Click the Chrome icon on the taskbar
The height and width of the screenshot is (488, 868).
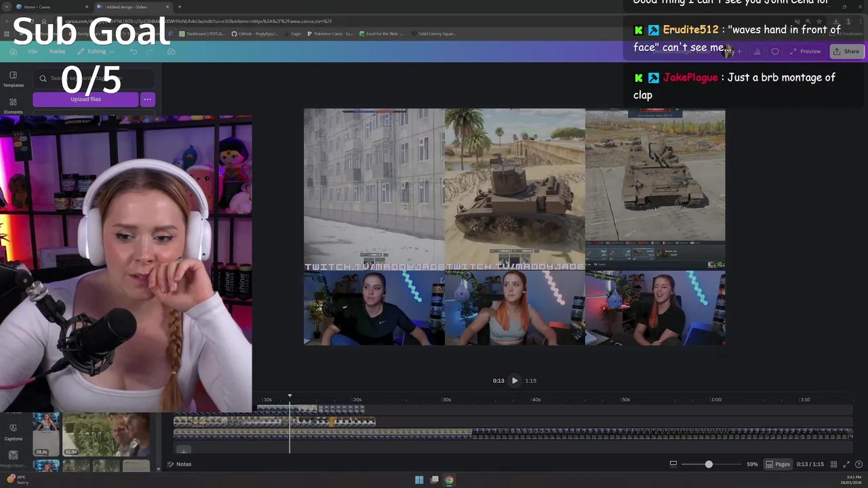pyautogui.click(x=449, y=480)
